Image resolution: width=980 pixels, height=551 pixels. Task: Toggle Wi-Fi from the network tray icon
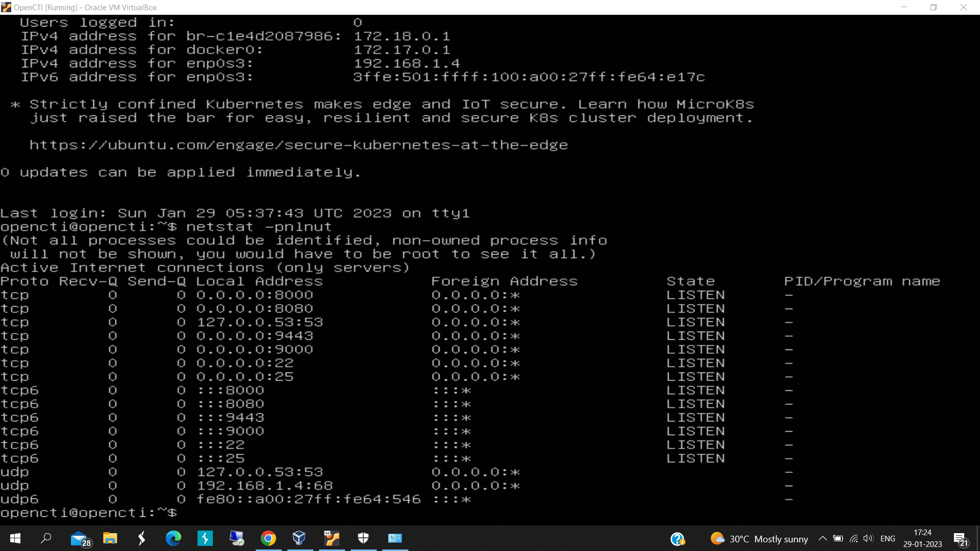854,539
